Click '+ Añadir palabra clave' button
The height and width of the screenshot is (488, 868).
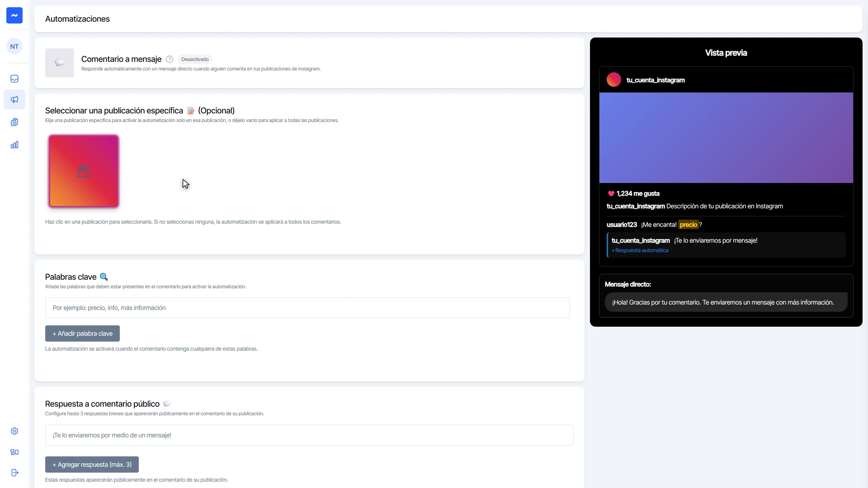(x=82, y=333)
